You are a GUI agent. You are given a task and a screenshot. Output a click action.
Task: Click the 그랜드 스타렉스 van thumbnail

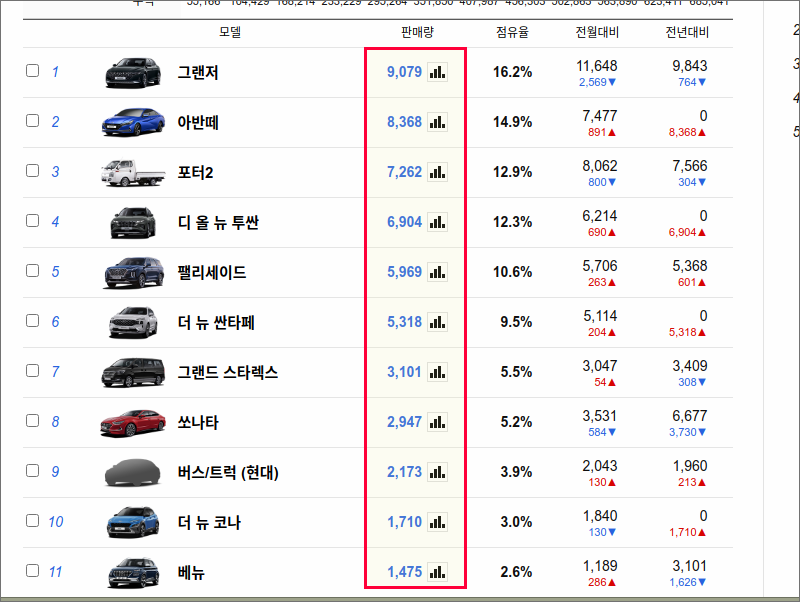point(133,372)
